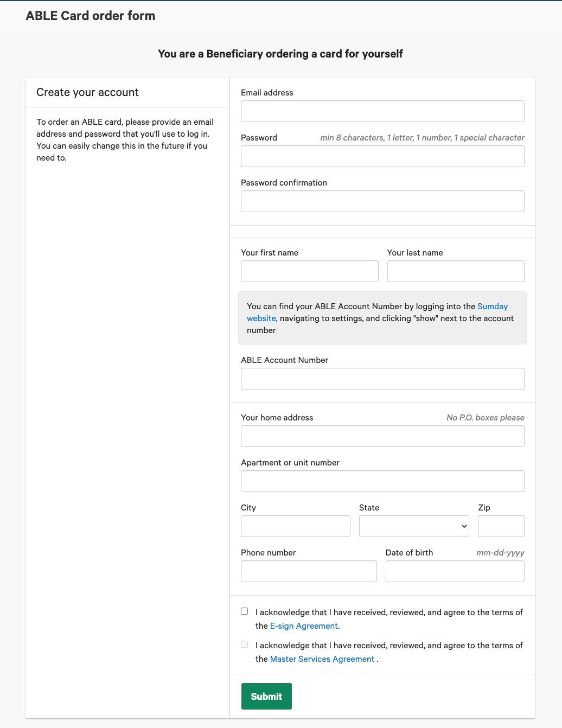Click the ABLE Card order form heading

click(x=91, y=16)
